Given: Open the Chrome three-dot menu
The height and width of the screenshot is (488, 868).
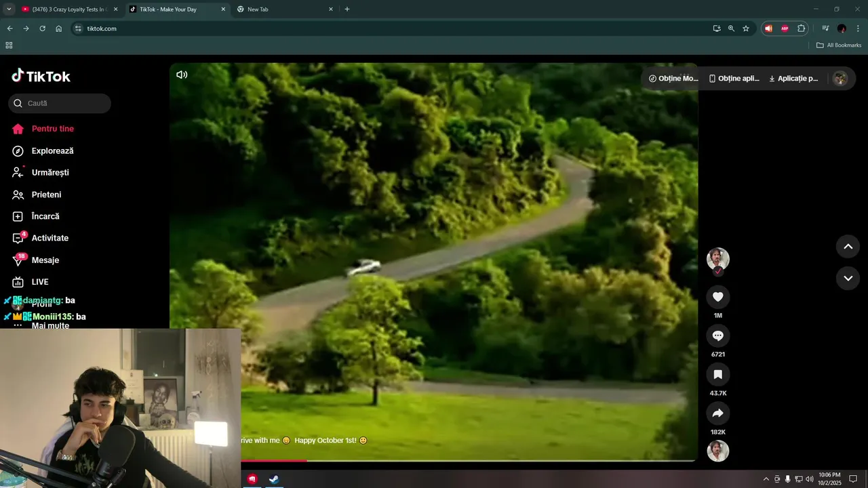Looking at the screenshot, I should click(x=858, y=28).
